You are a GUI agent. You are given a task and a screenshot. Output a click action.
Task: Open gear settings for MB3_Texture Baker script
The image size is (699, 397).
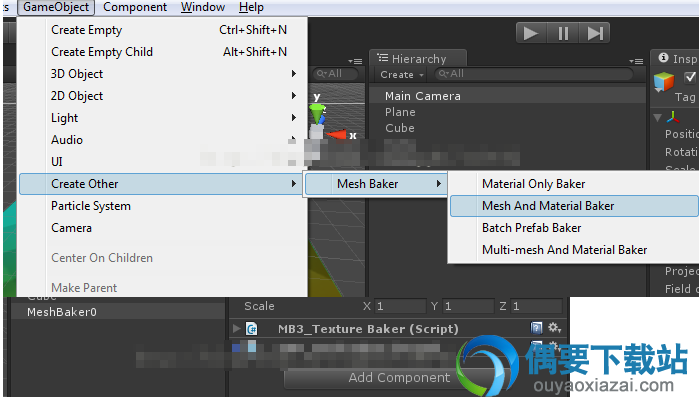[x=555, y=328]
